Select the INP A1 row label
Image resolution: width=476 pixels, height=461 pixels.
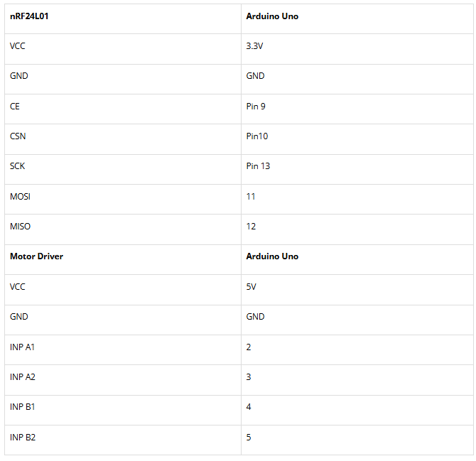pos(22,347)
